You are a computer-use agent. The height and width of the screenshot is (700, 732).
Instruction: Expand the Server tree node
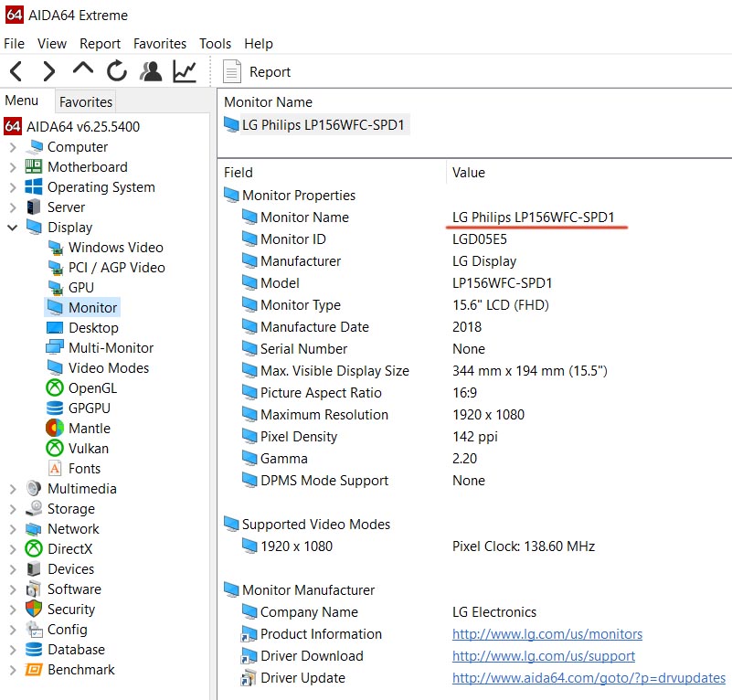tap(13, 207)
